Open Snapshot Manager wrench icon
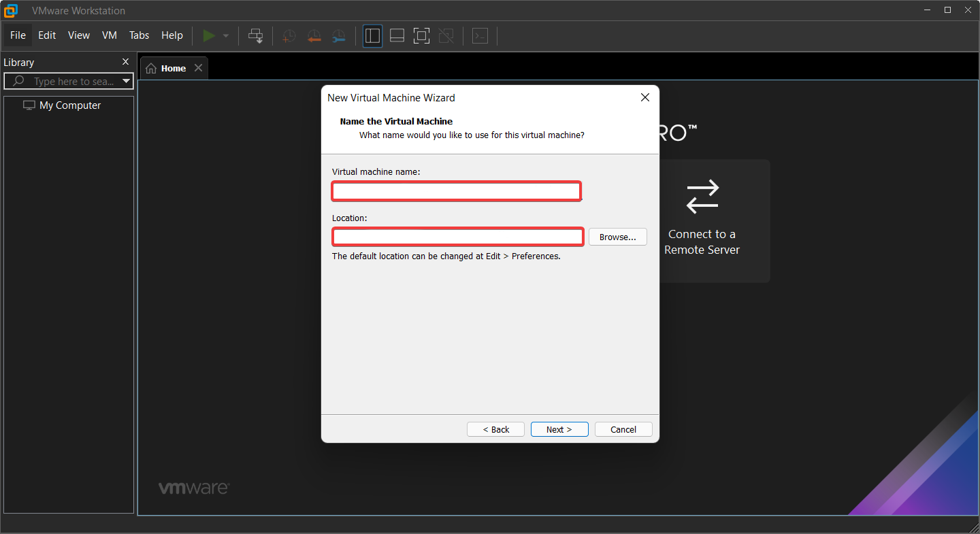This screenshot has width=980, height=534. (x=338, y=36)
